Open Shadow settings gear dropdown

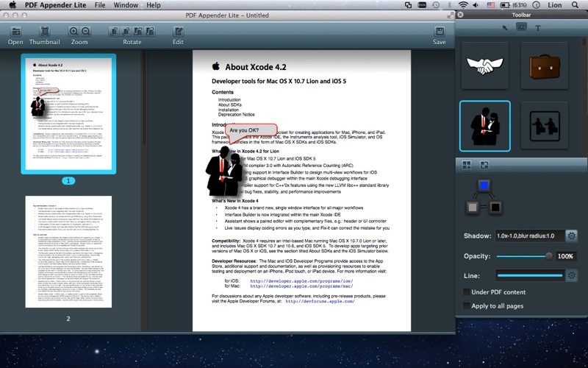click(x=571, y=236)
